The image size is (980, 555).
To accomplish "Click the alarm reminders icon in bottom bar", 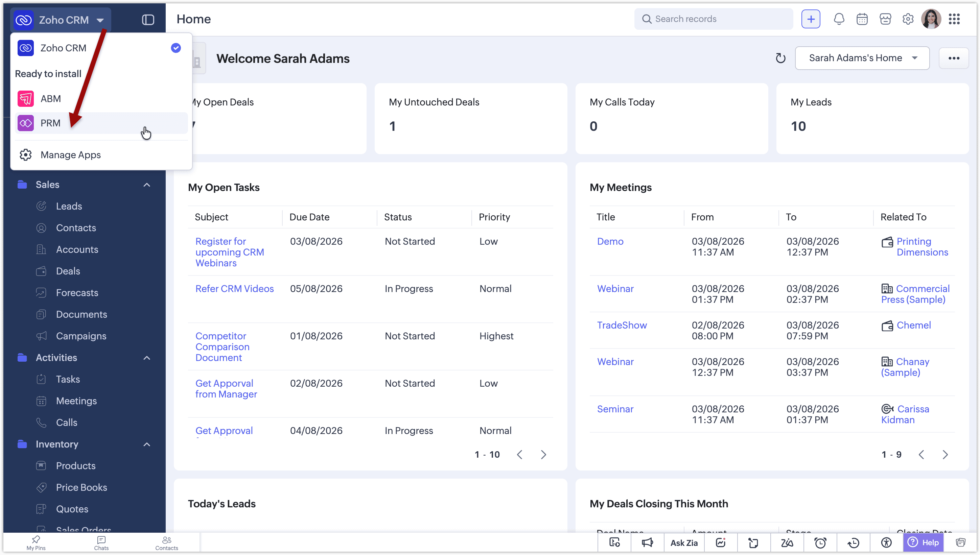I will pyautogui.click(x=820, y=543).
